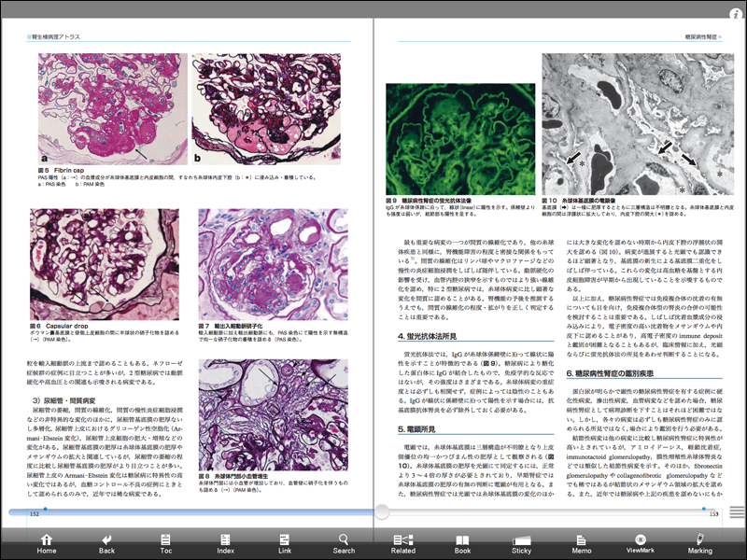Image resolution: width=747 pixels, height=560 pixels.
Task: Open the Toc (table of contents)
Action: pyautogui.click(x=165, y=541)
